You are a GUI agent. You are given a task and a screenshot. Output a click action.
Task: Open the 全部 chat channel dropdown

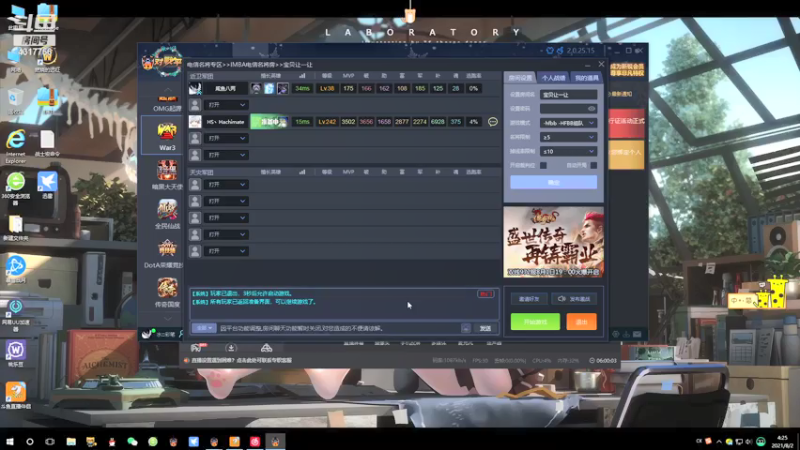point(204,328)
